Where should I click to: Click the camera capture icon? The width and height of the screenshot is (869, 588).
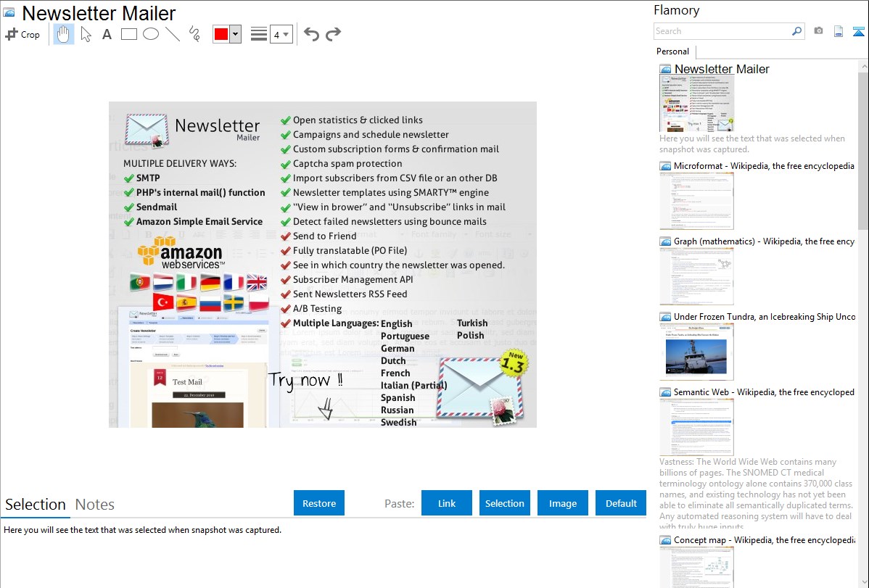818,31
